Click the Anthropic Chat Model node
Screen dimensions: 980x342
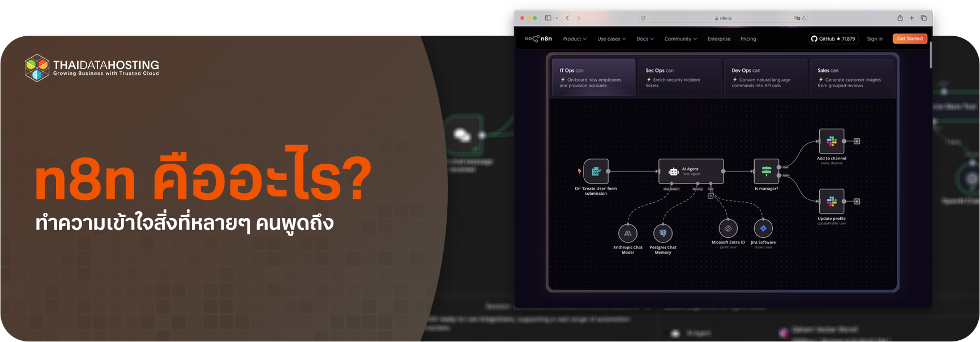point(628,233)
